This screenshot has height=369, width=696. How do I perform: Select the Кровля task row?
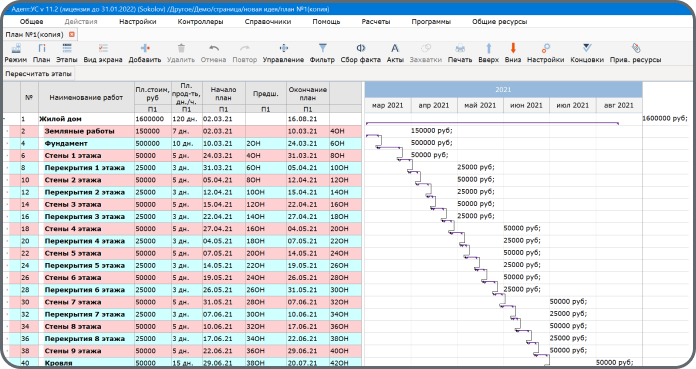click(x=182, y=363)
